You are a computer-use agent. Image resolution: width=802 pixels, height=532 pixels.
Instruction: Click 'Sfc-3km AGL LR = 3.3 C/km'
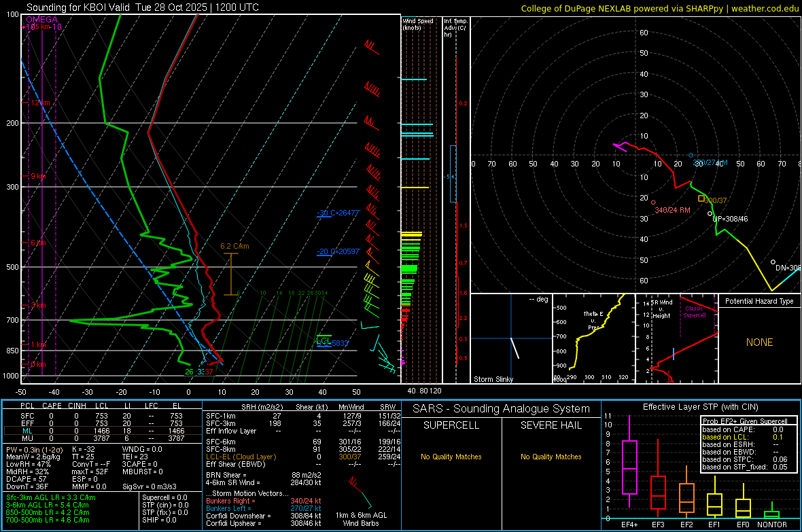click(x=51, y=497)
